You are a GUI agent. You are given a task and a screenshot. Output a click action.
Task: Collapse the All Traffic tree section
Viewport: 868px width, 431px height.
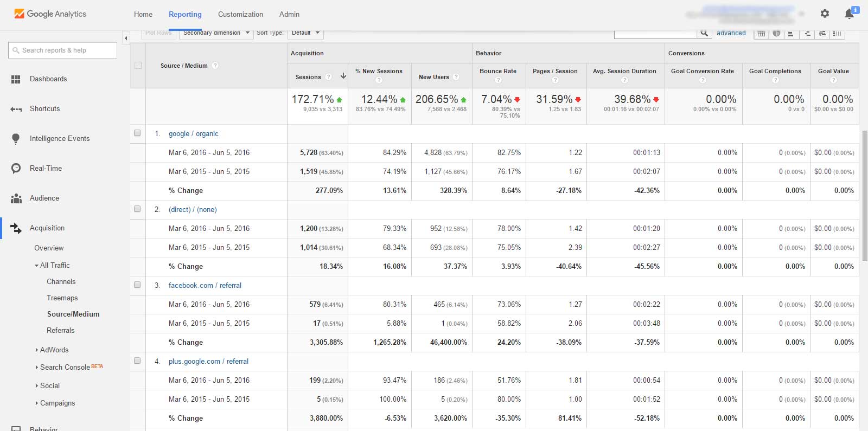coord(36,266)
